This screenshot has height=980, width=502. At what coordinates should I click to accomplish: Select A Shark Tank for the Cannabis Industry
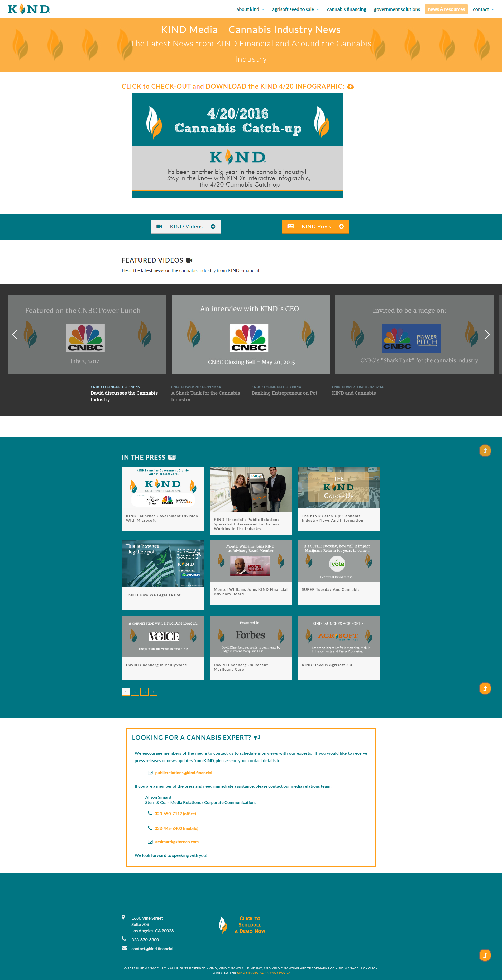tap(206, 394)
